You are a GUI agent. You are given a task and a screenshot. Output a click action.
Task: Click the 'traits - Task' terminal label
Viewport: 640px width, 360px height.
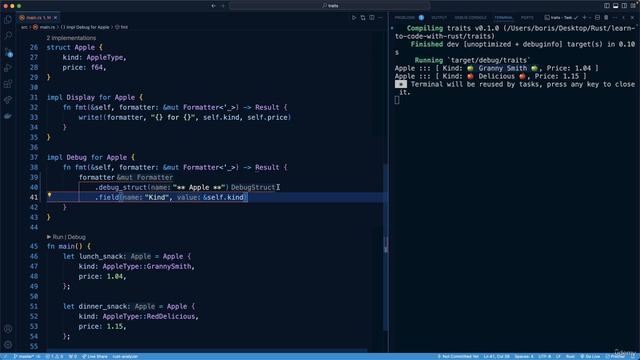coord(561,18)
